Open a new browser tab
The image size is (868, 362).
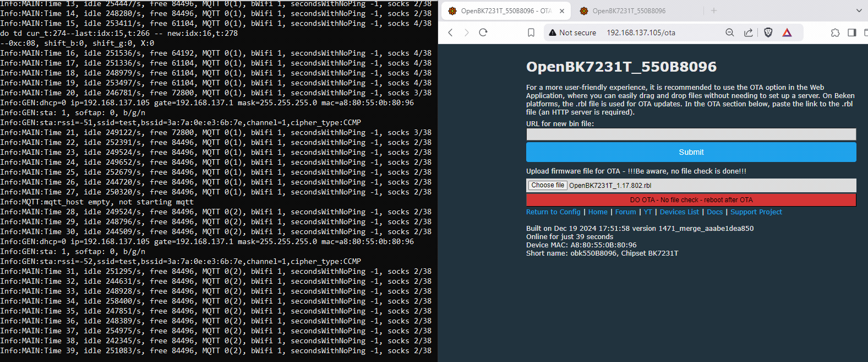click(714, 10)
